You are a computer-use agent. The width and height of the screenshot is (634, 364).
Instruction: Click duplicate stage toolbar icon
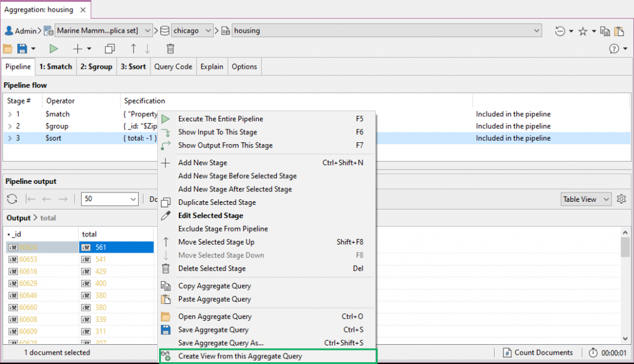110,49
